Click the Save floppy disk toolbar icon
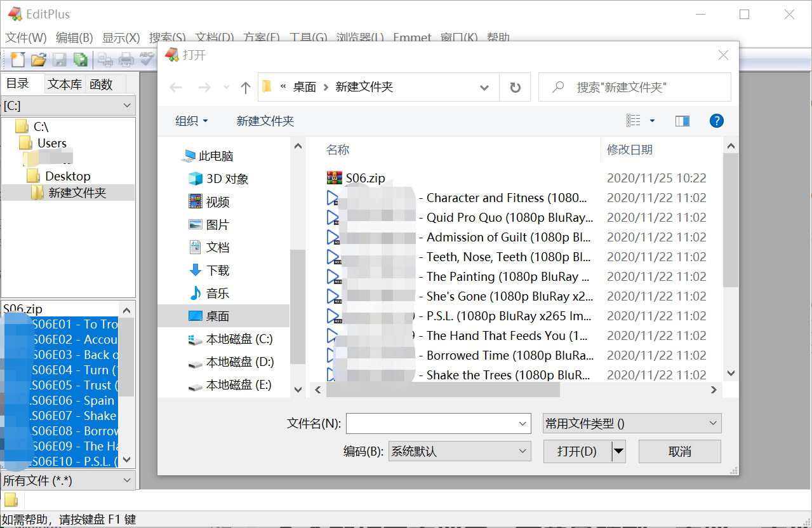This screenshot has width=812, height=528. [60, 60]
